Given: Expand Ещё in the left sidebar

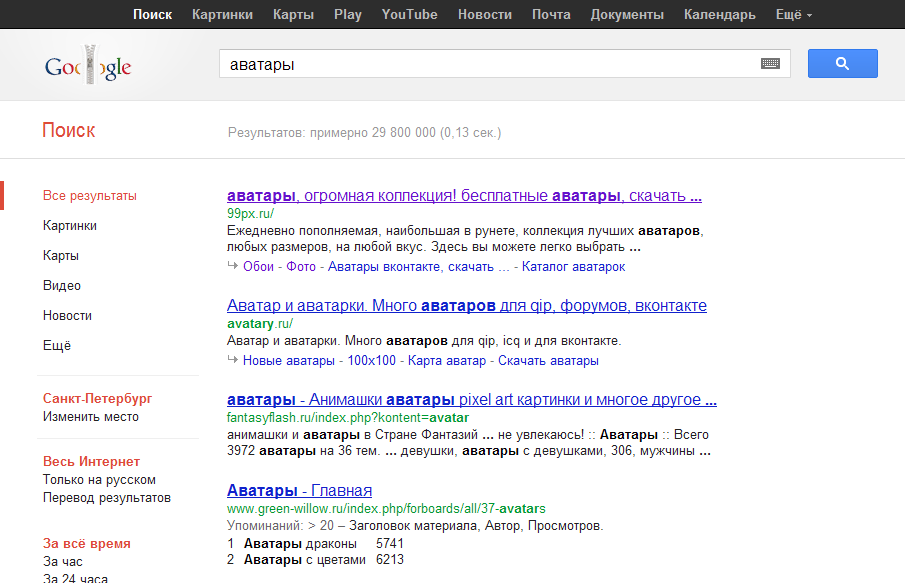Looking at the screenshot, I should [x=57, y=346].
